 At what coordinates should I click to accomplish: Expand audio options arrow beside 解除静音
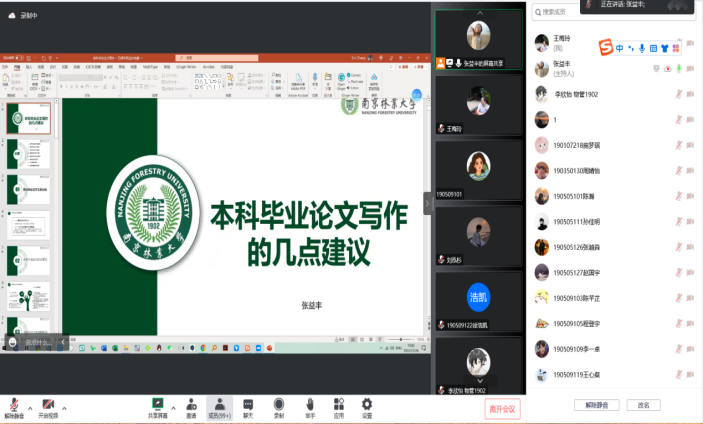pos(29,408)
